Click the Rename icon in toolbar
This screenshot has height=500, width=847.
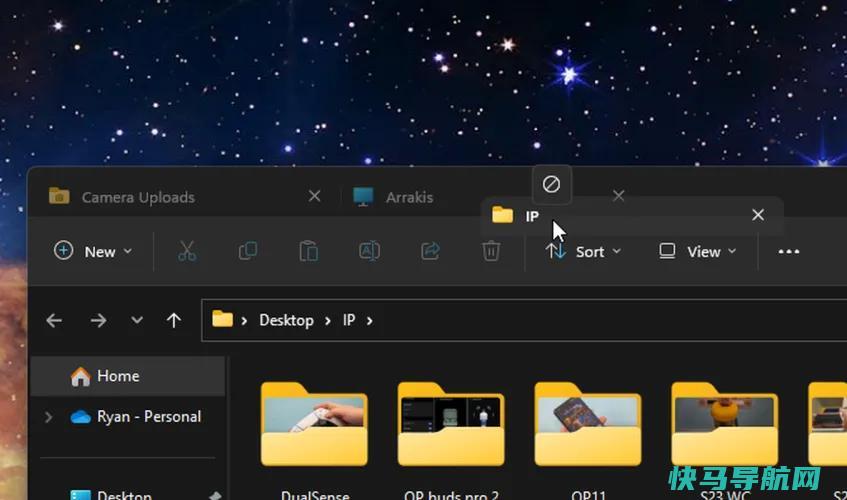click(369, 251)
